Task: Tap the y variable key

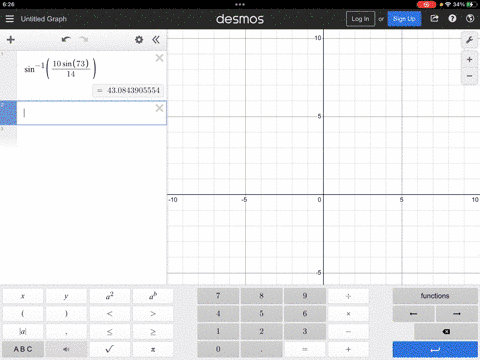Action: tap(66, 296)
